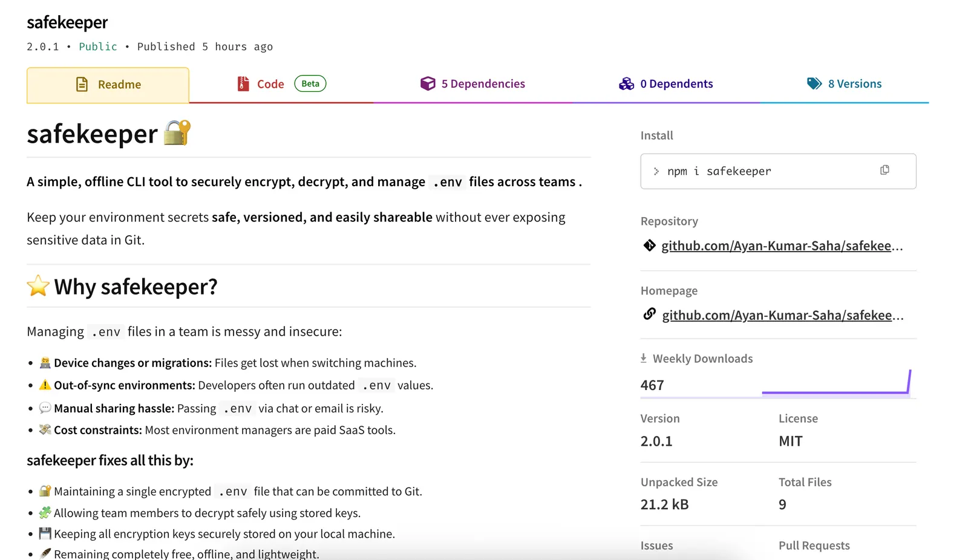Click the star emoji before Why safekeeper
The image size is (968, 560).
pyautogui.click(x=38, y=286)
